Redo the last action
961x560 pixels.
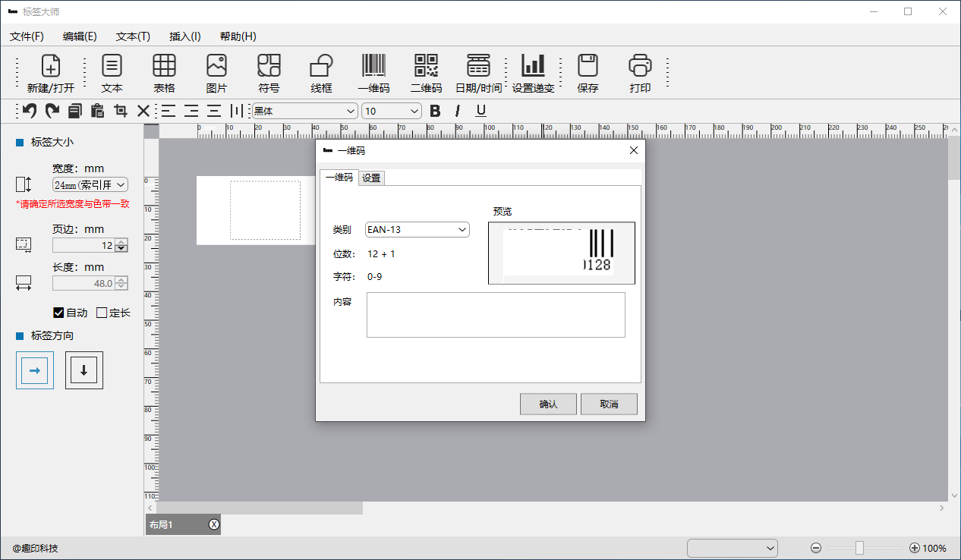[52, 111]
